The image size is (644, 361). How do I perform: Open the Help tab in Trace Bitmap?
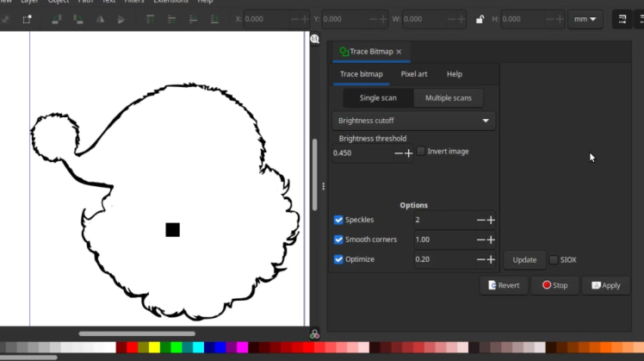[x=454, y=74]
